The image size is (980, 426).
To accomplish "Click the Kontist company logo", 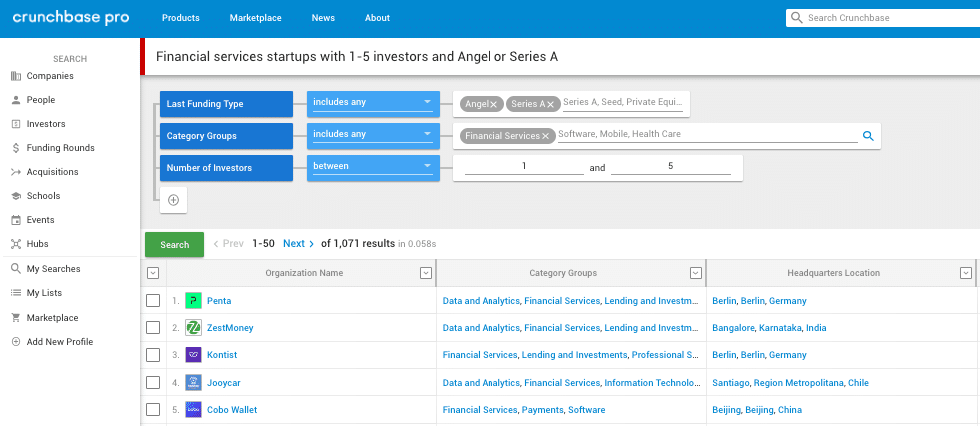I will (x=193, y=355).
